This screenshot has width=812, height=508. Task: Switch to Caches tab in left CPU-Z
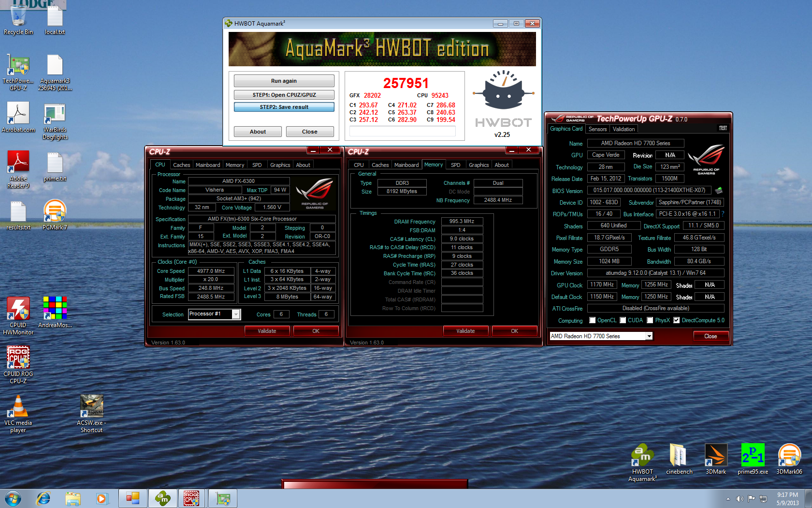181,165
